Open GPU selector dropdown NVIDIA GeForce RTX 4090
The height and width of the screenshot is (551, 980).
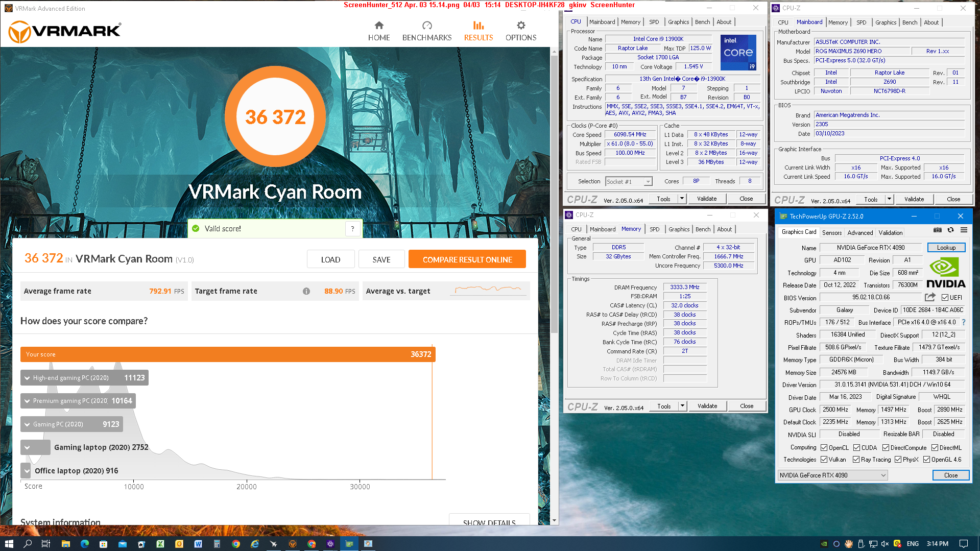pos(832,475)
